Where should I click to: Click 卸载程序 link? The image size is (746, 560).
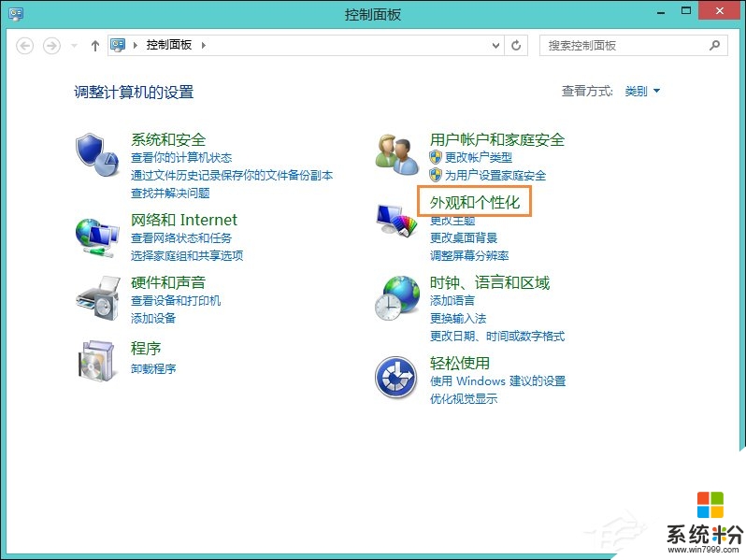tap(153, 368)
